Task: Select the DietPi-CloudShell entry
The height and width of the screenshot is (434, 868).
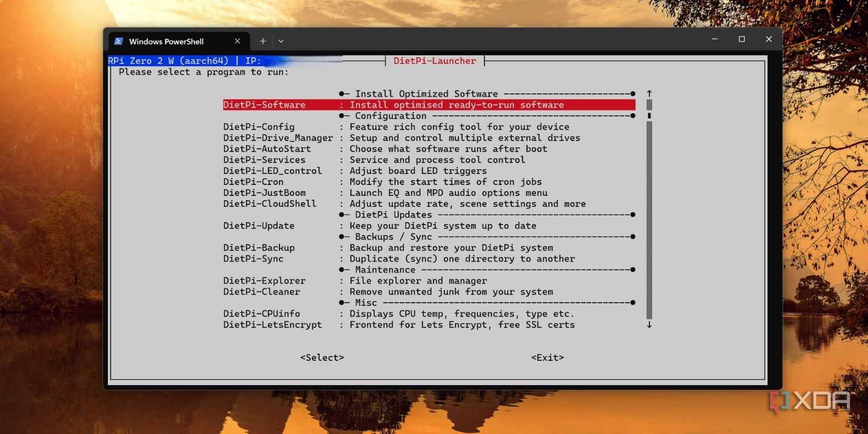Action: (404, 204)
